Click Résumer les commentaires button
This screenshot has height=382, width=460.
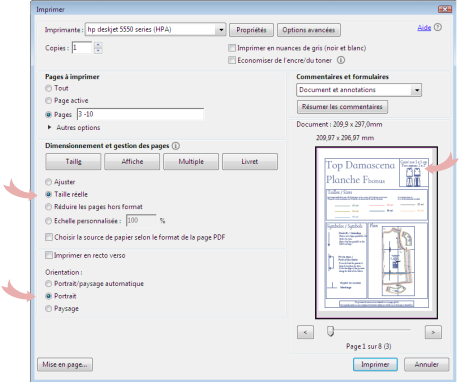pyautogui.click(x=342, y=107)
